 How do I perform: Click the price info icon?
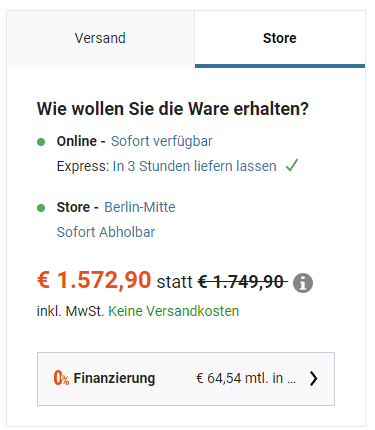coord(303,283)
